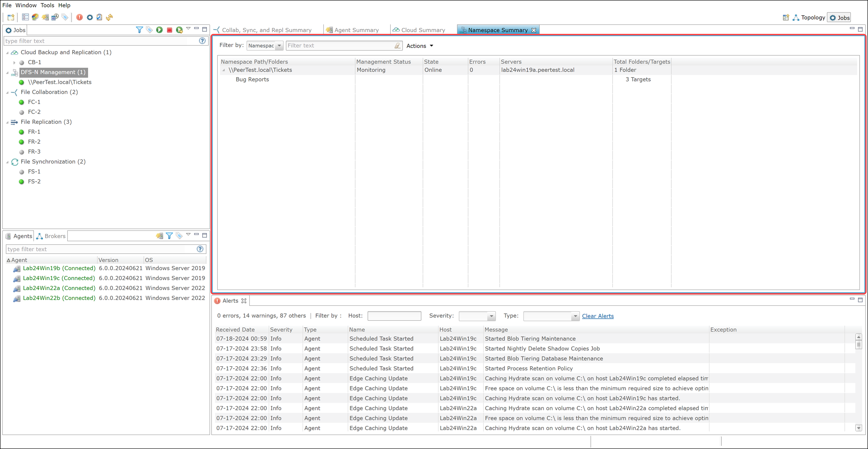Close the Alerts tab
The width and height of the screenshot is (868, 449).
click(x=244, y=301)
